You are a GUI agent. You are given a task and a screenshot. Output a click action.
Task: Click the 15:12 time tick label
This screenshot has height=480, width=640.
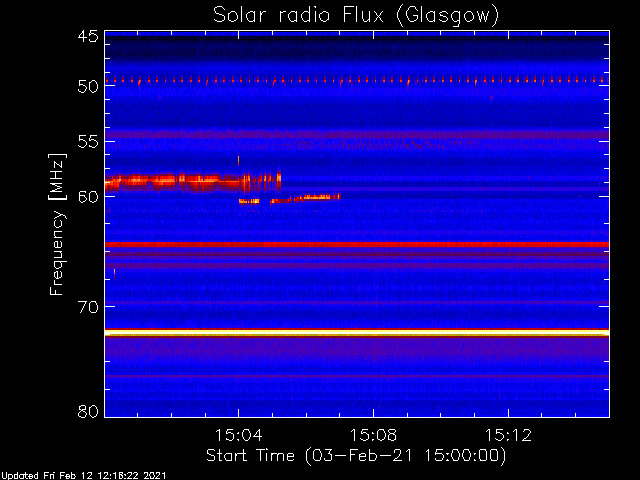[508, 435]
